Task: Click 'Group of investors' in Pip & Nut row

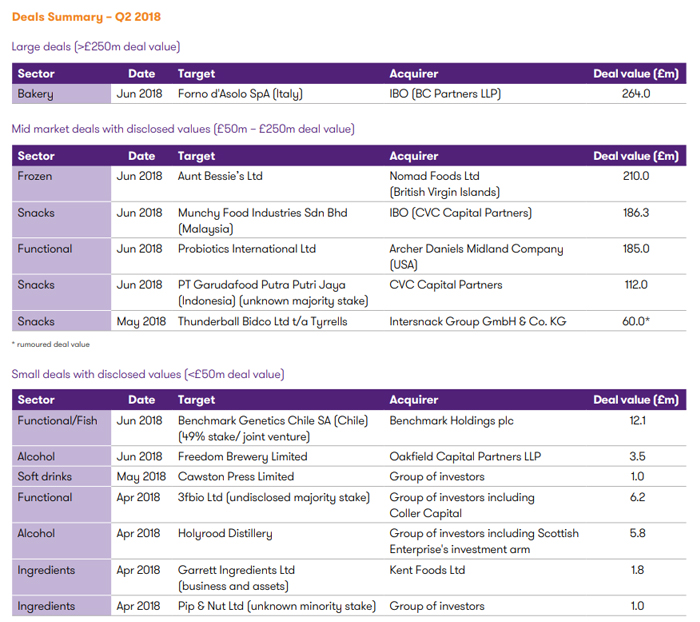Action: tap(437, 606)
